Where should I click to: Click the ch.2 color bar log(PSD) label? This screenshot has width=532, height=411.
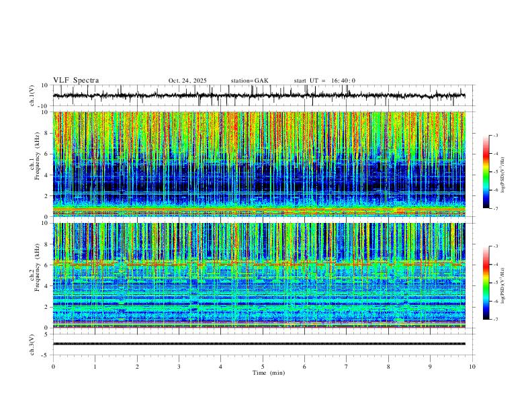point(502,285)
